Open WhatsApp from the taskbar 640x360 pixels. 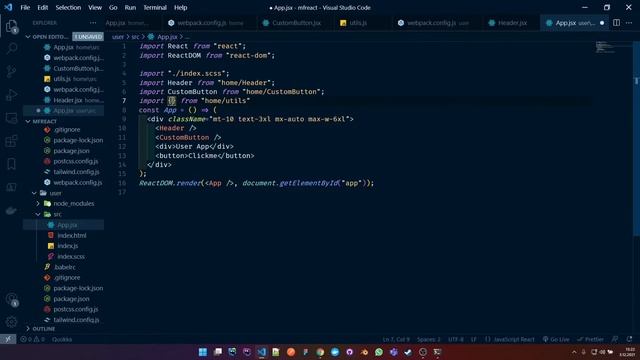click(379, 352)
